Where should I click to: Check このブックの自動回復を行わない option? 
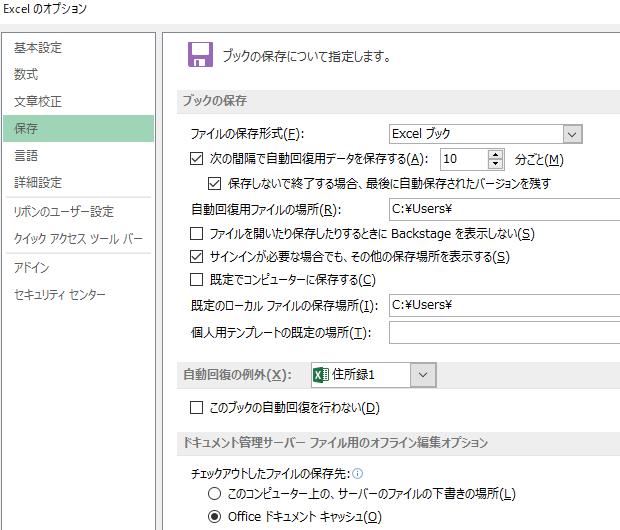click(196, 408)
